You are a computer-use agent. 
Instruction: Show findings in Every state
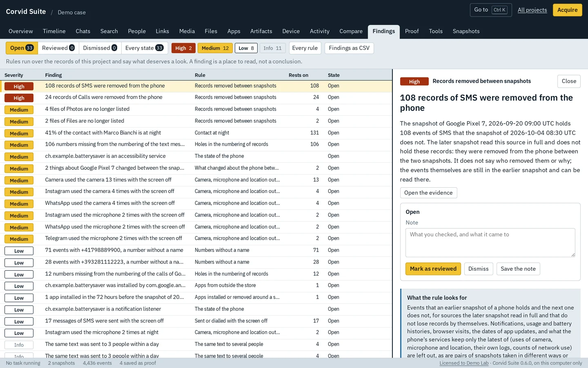click(x=144, y=48)
